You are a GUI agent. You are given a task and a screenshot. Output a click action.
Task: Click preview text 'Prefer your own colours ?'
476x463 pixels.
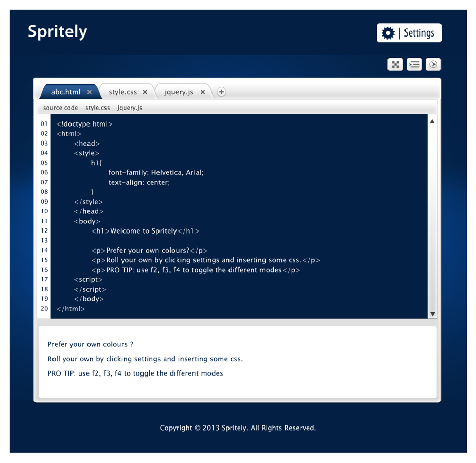(x=90, y=344)
